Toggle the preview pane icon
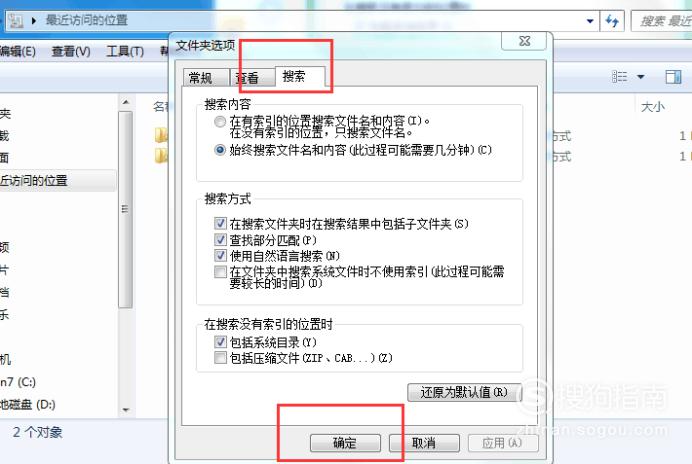 pos(673,77)
